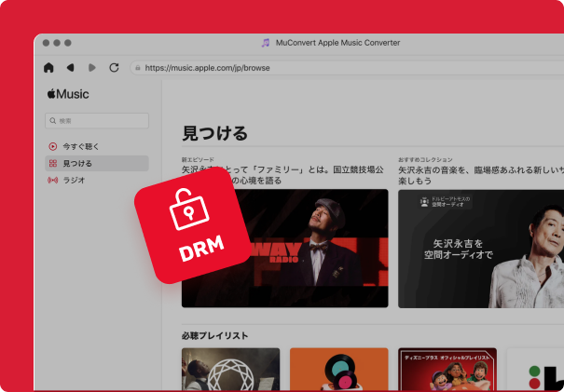Open the 矢沢永吉を空間オーディオで banner
Viewport: 564px width, 392px height.
click(x=481, y=249)
